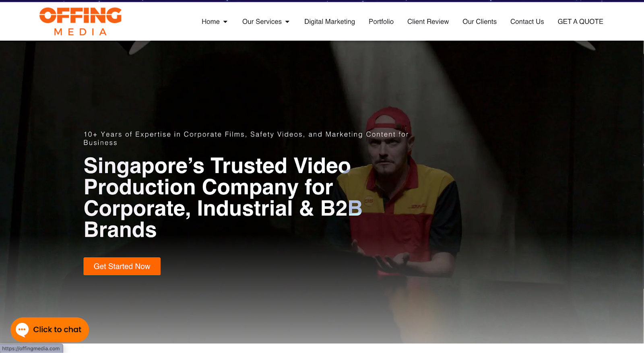Click GET A QUOTE in navigation
Image resolution: width=644 pixels, height=353 pixels.
tap(580, 22)
